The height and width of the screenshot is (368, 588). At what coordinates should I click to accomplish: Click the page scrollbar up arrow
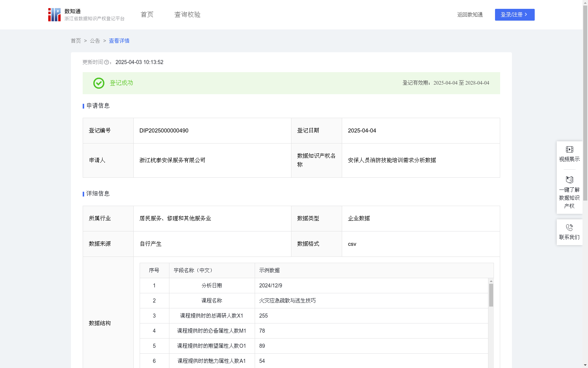pos(585,3)
